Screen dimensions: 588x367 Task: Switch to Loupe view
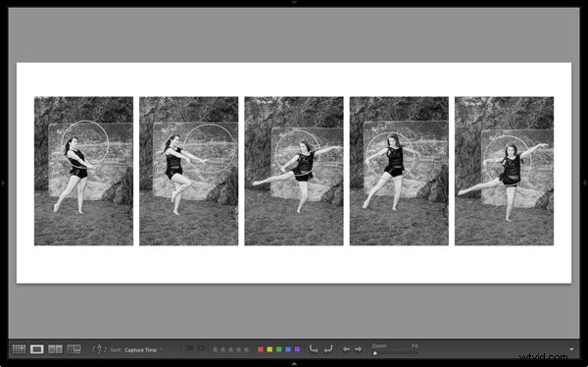(x=37, y=349)
